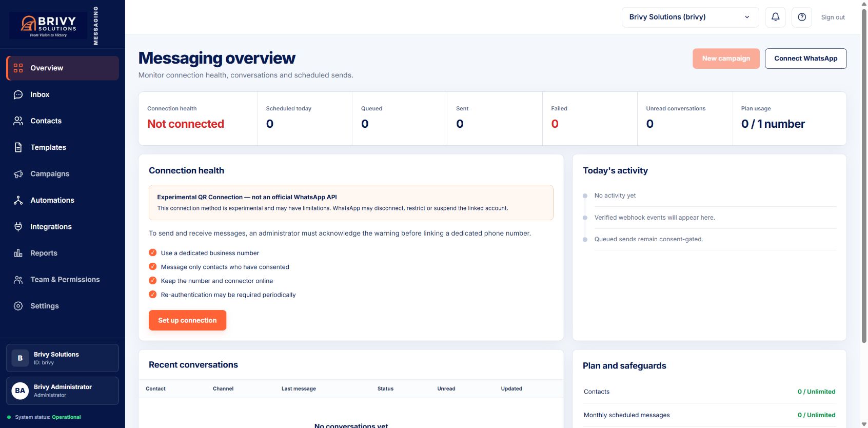This screenshot has height=428, width=868.
Task: Open Contacts menu item
Action: click(x=63, y=121)
